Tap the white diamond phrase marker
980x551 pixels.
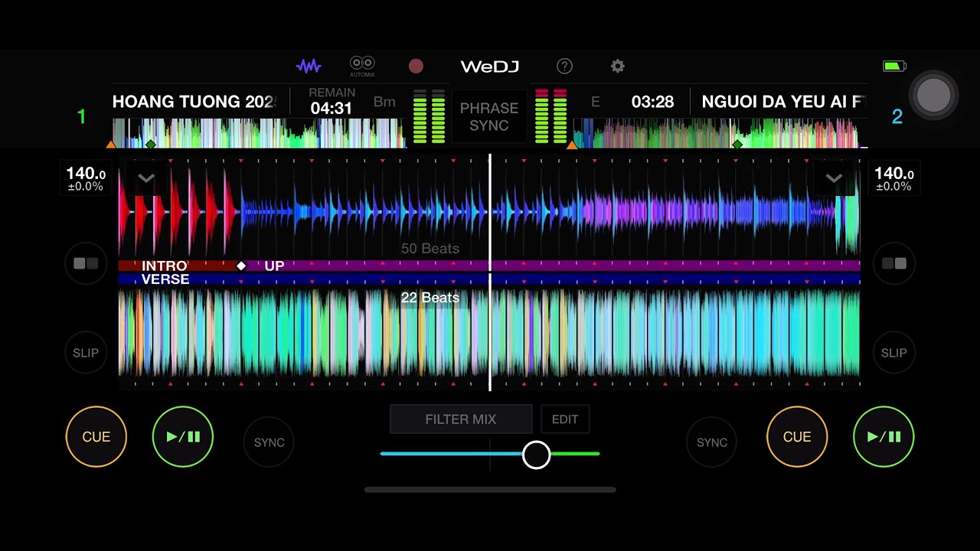point(241,266)
